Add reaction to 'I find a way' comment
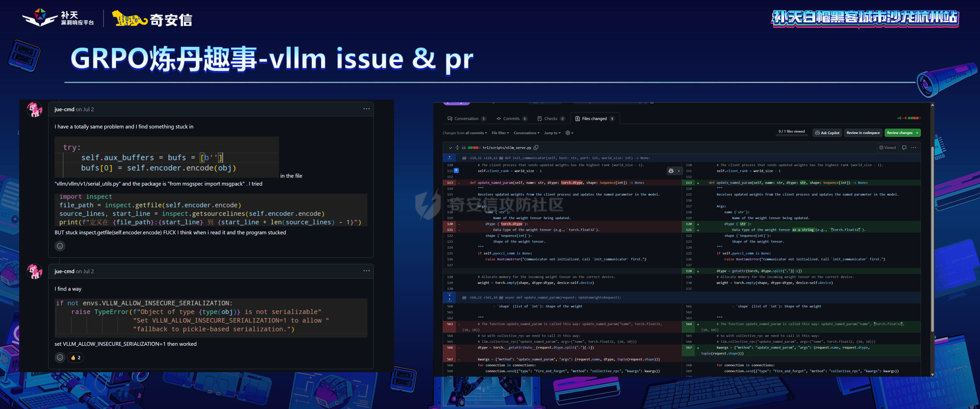 pos(60,357)
